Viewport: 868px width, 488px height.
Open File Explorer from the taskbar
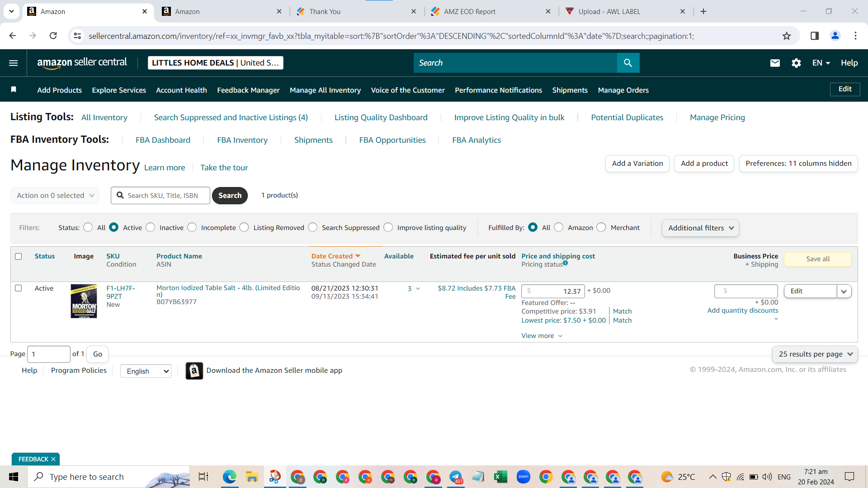point(252,477)
